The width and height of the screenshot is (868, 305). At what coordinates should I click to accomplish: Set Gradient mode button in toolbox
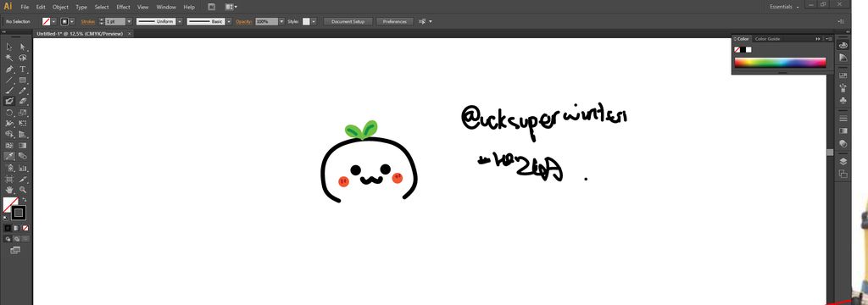pyautogui.click(x=17, y=228)
